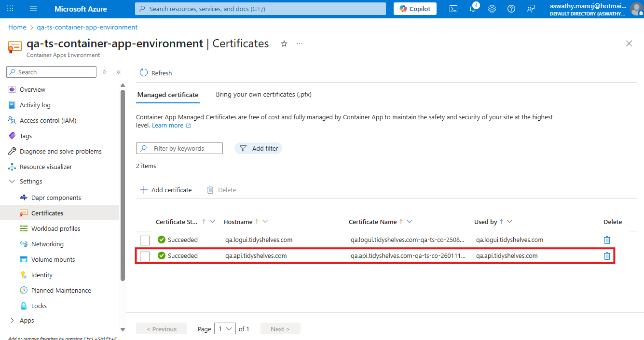This screenshot has width=644, height=340.
Task: Click Add certificate
Action: (166, 190)
